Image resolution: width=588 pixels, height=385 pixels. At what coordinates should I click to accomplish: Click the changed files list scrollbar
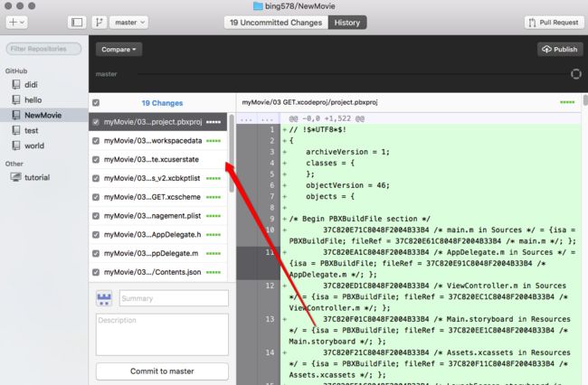coord(232,154)
